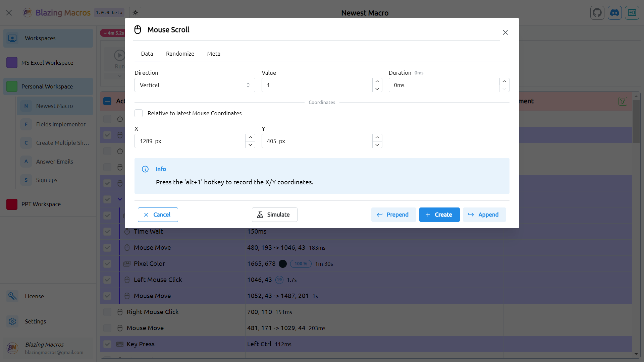
Task: Uncheck the Pixel Color row checkbox
Action: click(107, 264)
